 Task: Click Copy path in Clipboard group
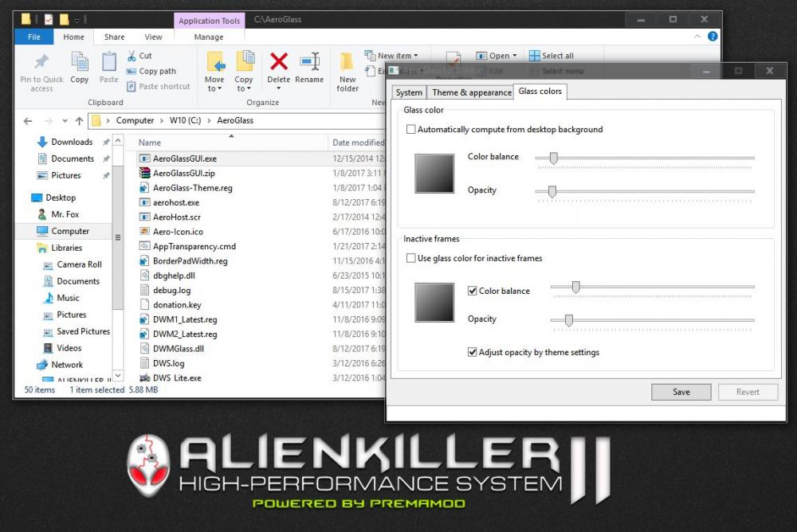(157, 71)
